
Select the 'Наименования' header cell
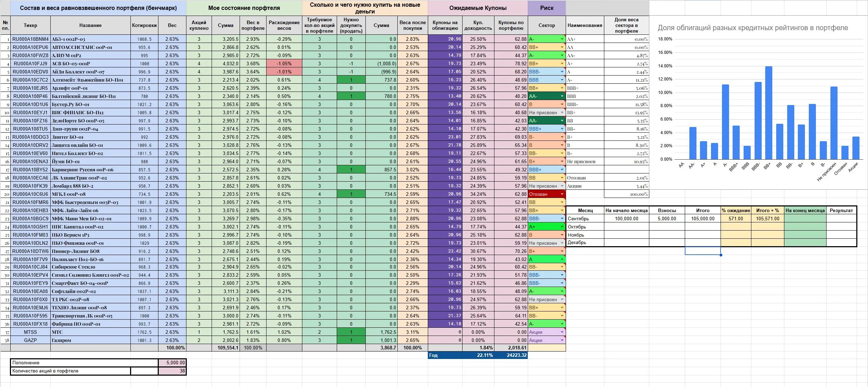tap(585, 25)
